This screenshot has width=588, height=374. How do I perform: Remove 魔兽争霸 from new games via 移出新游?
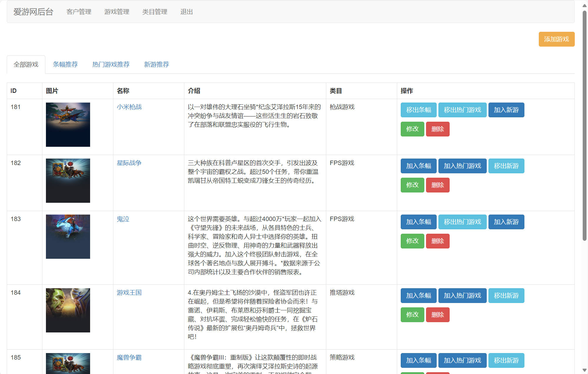pos(506,360)
